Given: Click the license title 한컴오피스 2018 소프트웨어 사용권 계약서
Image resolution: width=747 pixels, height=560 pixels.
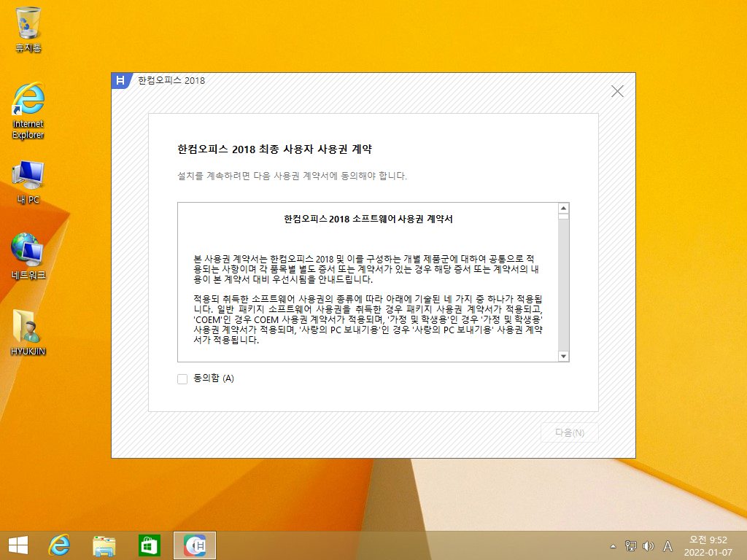Looking at the screenshot, I should [x=368, y=219].
